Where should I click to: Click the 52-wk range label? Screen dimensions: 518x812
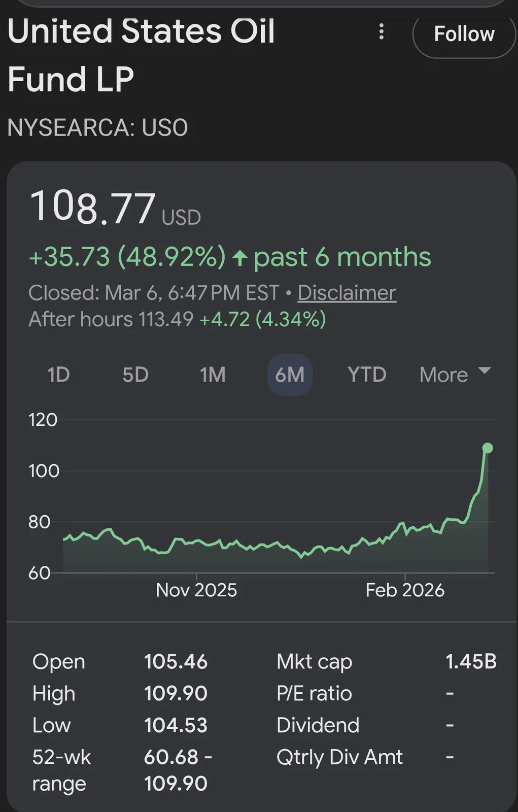point(61,770)
